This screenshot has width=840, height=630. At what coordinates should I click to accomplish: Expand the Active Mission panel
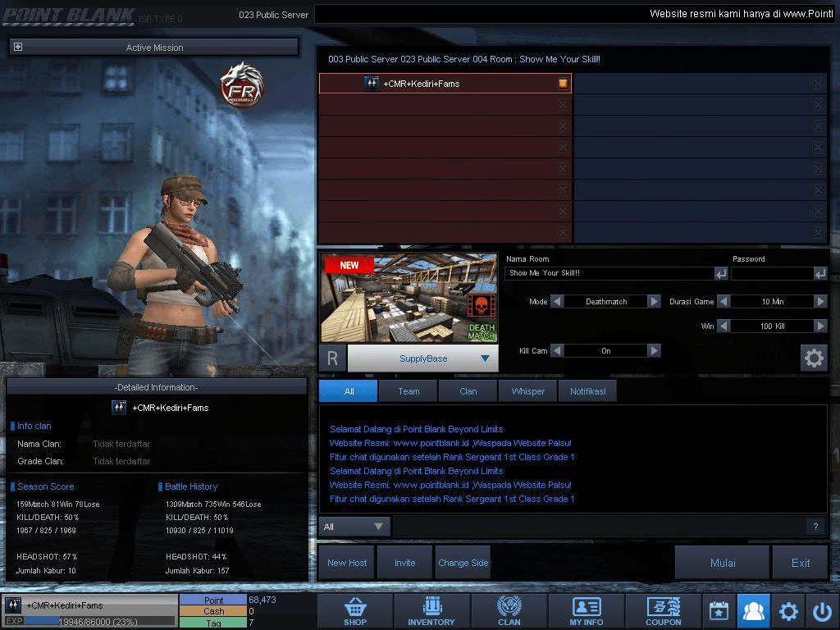pos(18,47)
